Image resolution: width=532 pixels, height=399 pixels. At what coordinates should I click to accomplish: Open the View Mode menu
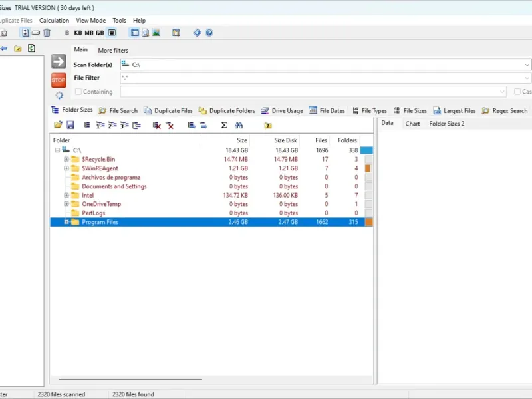point(91,21)
